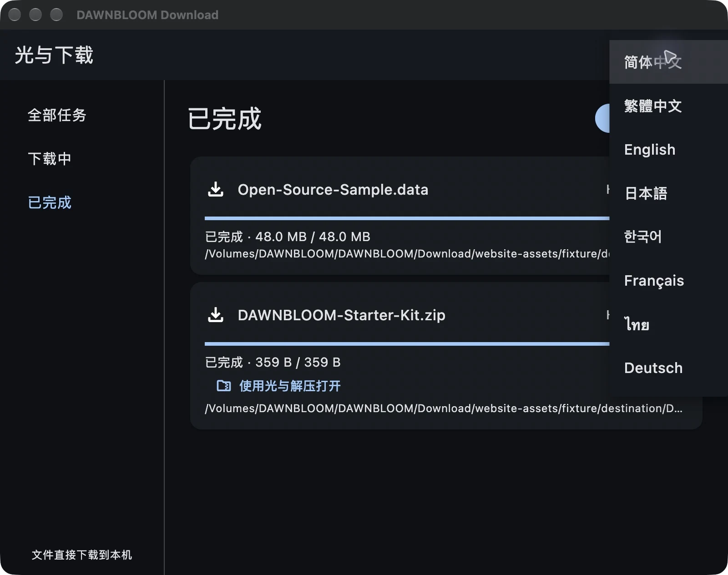Switch language to Deutsch
Screen dimensions: 728x575
click(668, 368)
